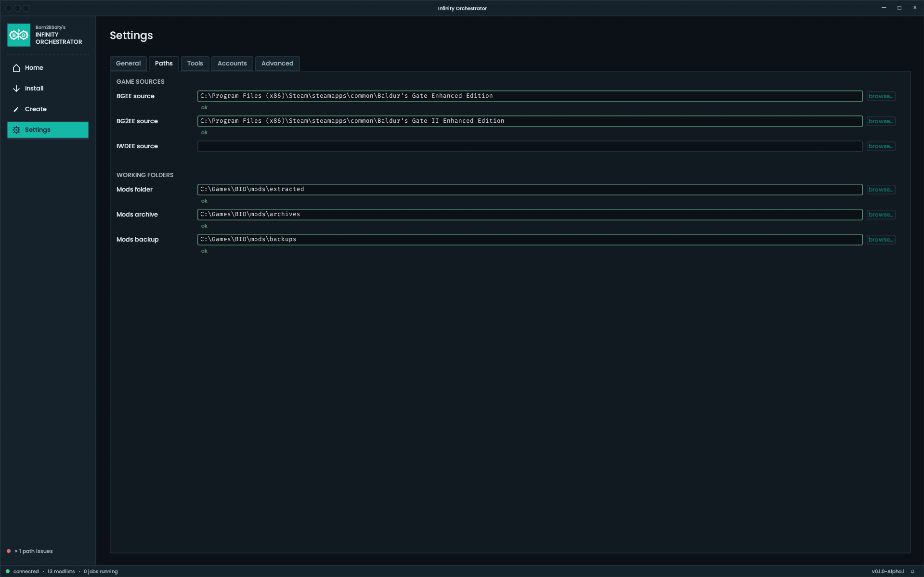Click '13 modlists' in the status bar
The height and width of the screenshot is (577, 924).
click(x=61, y=572)
